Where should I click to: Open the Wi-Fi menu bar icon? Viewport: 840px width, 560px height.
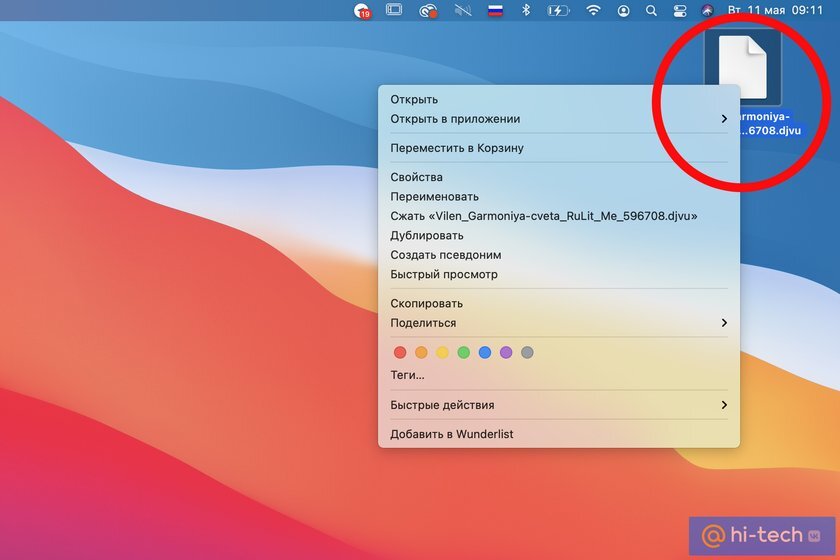coord(593,10)
